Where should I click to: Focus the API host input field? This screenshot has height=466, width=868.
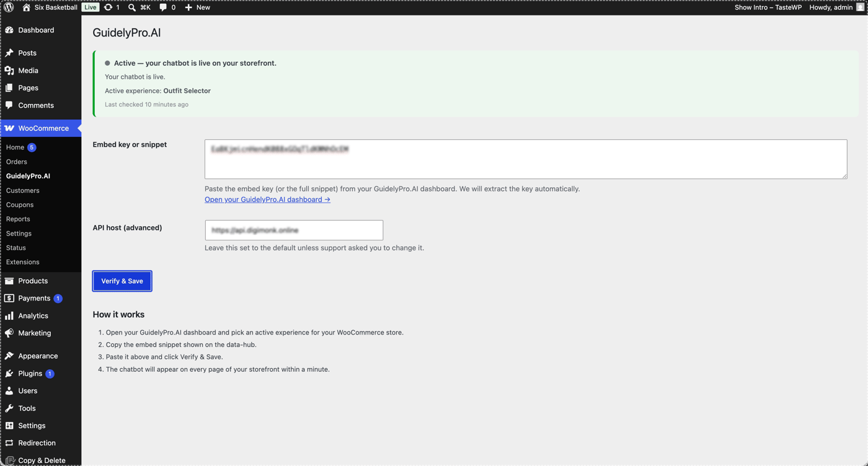[x=294, y=230]
